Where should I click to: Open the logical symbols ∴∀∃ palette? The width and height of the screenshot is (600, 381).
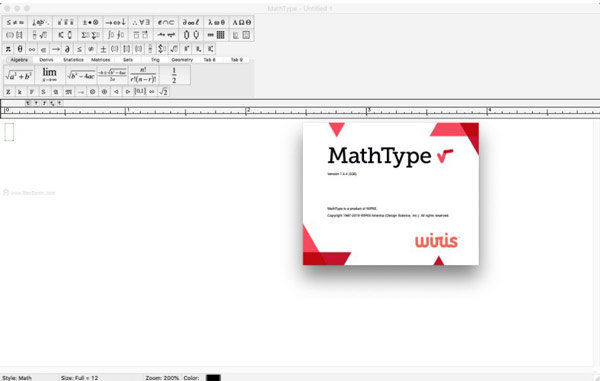pyautogui.click(x=141, y=22)
